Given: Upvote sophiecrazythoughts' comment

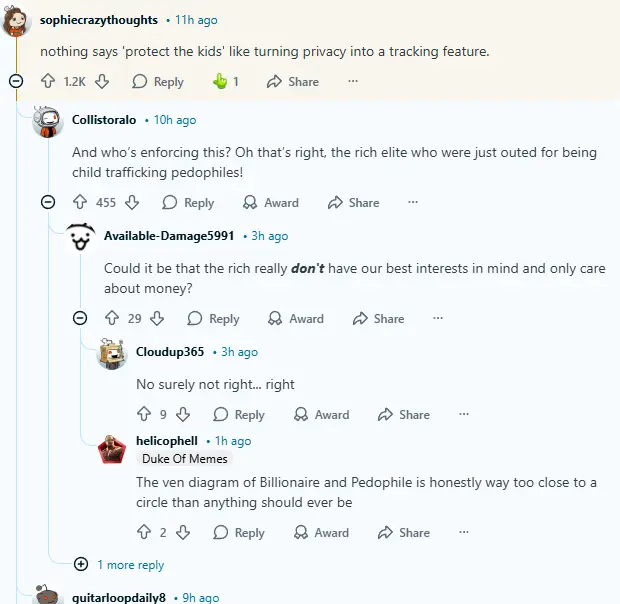Looking at the screenshot, I should coord(48,82).
